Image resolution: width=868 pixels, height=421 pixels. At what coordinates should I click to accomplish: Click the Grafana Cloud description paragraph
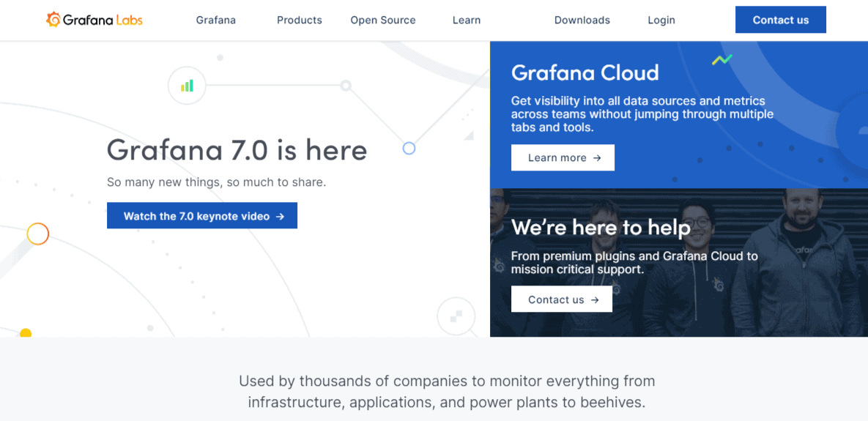coord(642,114)
